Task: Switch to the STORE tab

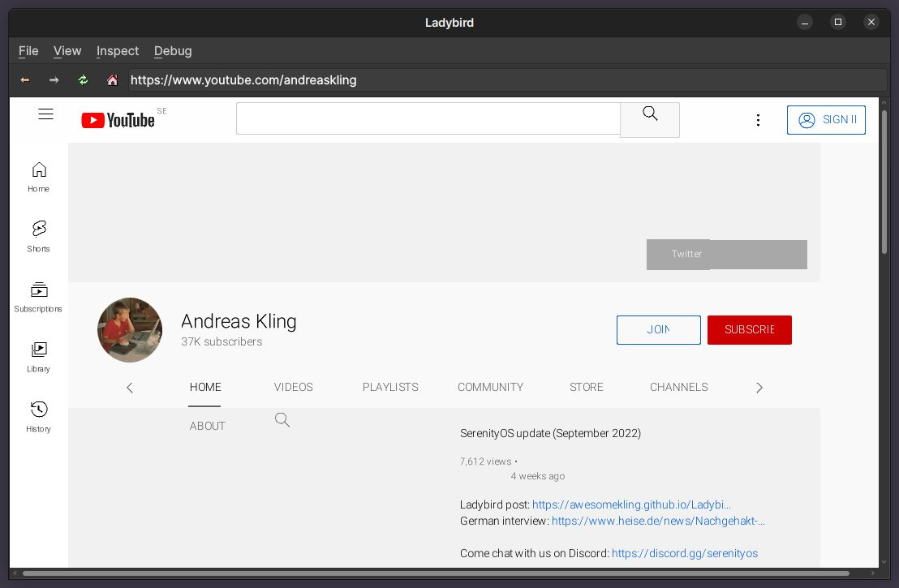Action: coord(586,388)
